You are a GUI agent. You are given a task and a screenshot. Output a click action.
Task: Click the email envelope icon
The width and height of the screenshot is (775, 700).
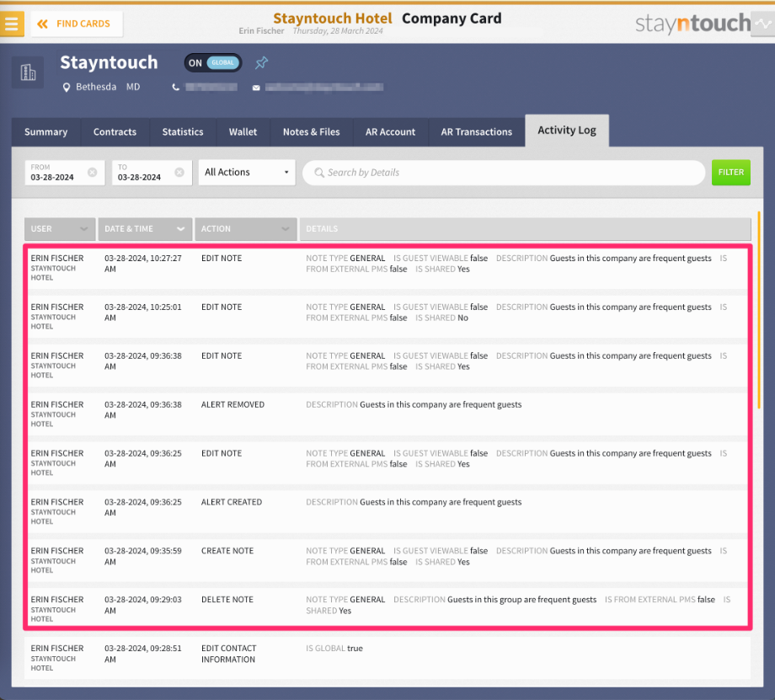coord(256,88)
